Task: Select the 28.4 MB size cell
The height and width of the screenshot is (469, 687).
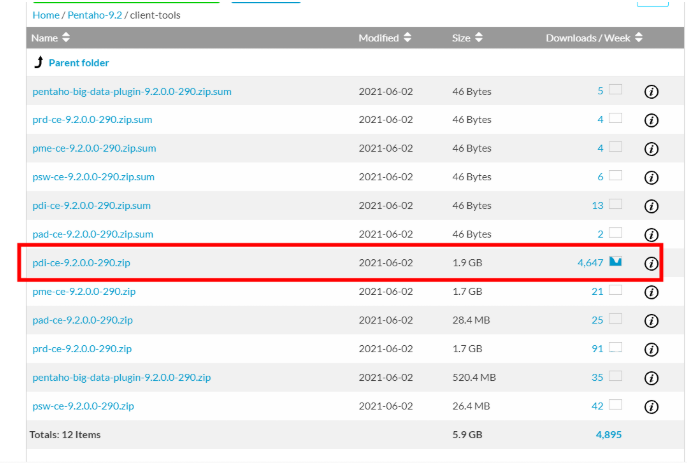Action: coord(471,320)
